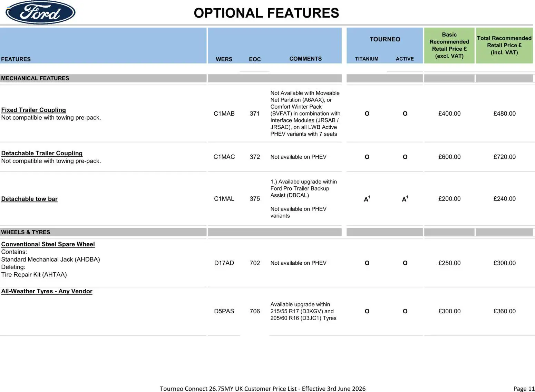Screen dimensions: 535x392
Task: Click the Titanium 'O' for Detachable Trailer Coupling
Action: [367, 157]
